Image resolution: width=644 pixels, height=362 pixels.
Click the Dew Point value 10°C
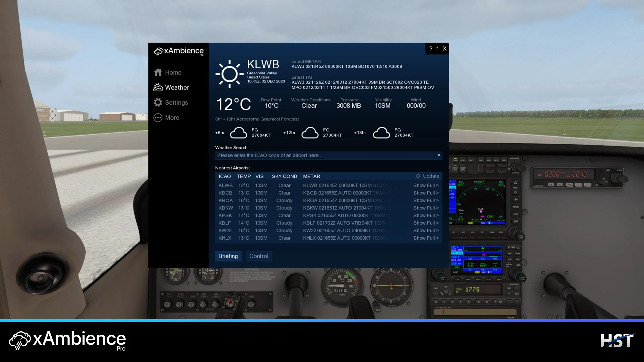coord(271,106)
